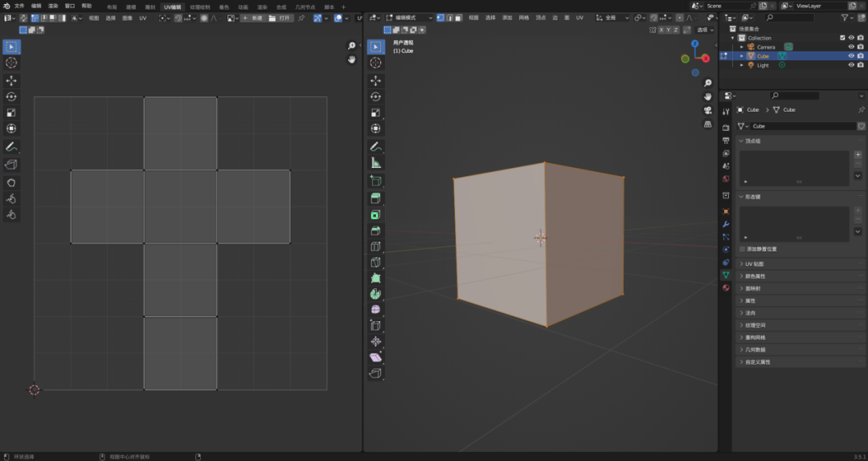
Task: Enable face select mode in 3D viewport
Action: (x=458, y=18)
